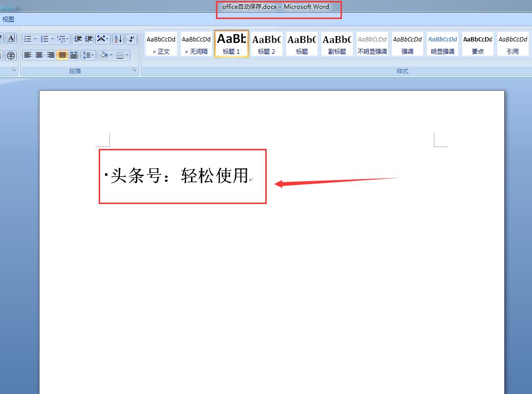Open the line spacing dropdown

[x=88, y=55]
